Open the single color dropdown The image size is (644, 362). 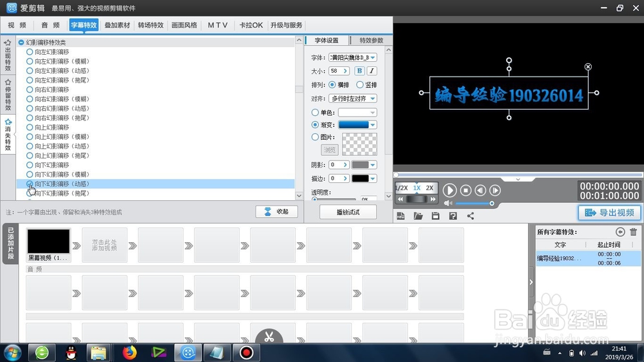372,113
